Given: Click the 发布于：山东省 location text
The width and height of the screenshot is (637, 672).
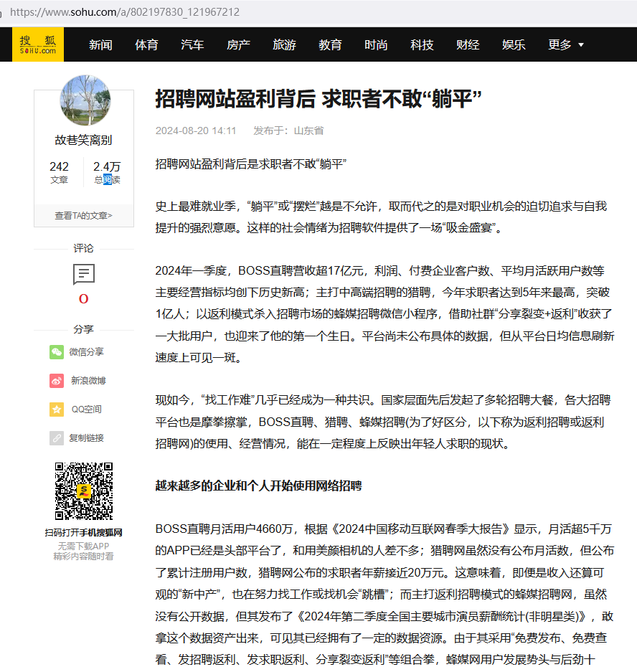Looking at the screenshot, I should pos(288,131).
